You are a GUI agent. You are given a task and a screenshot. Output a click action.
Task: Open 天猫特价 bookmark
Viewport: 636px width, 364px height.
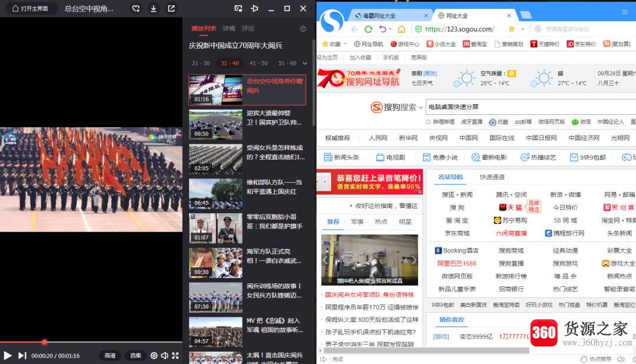[x=545, y=44]
